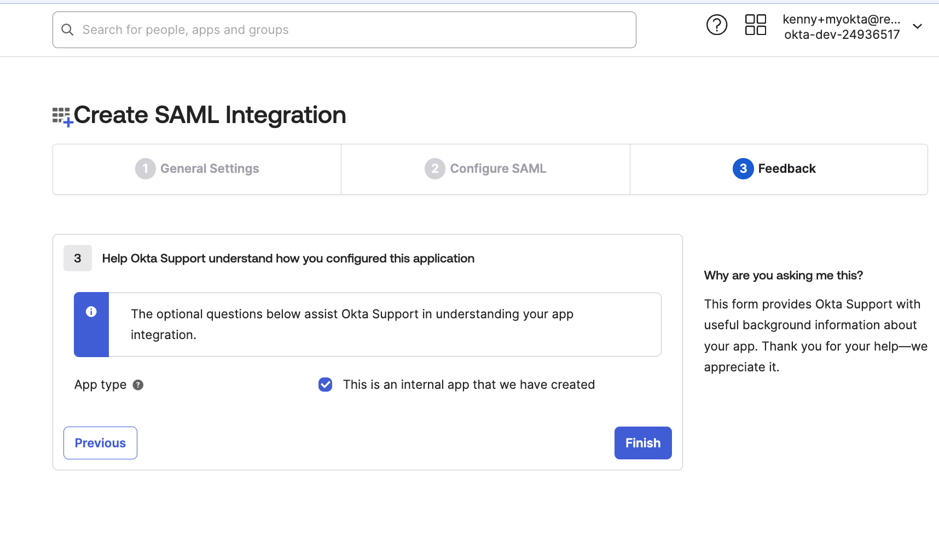Viewport: 939px width, 560px height.
Task: Click the info icon in blue banner
Action: coord(91,312)
